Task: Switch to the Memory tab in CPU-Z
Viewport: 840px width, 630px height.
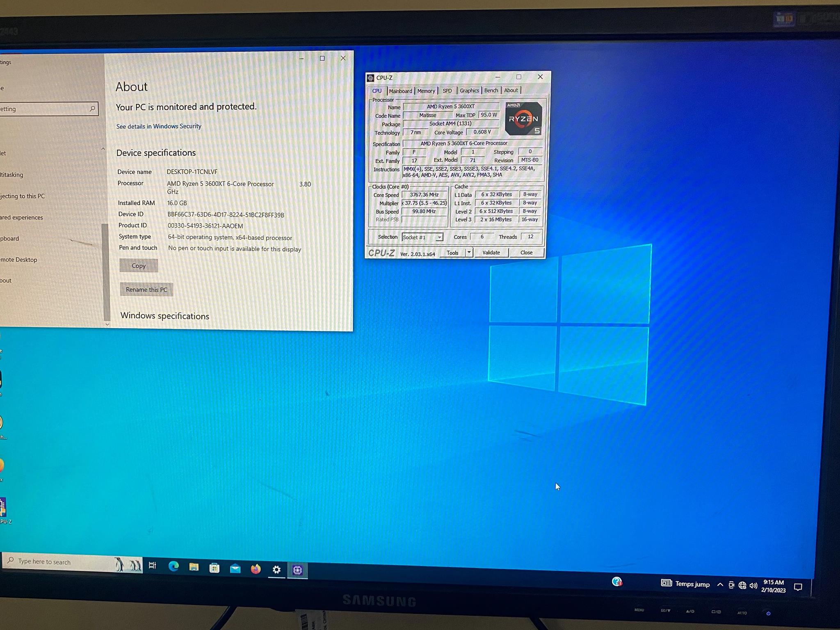Action: tap(426, 91)
